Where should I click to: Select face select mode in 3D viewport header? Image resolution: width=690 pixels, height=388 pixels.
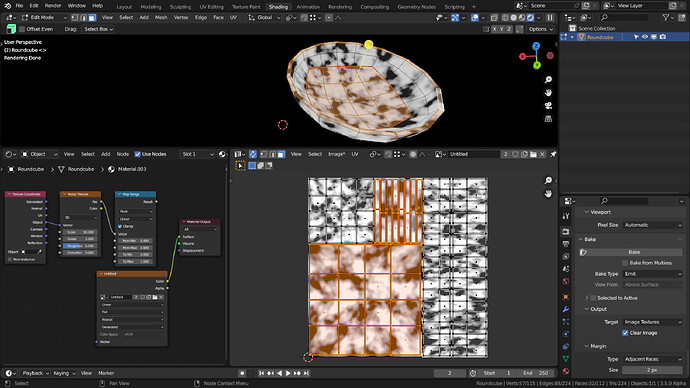click(x=92, y=18)
